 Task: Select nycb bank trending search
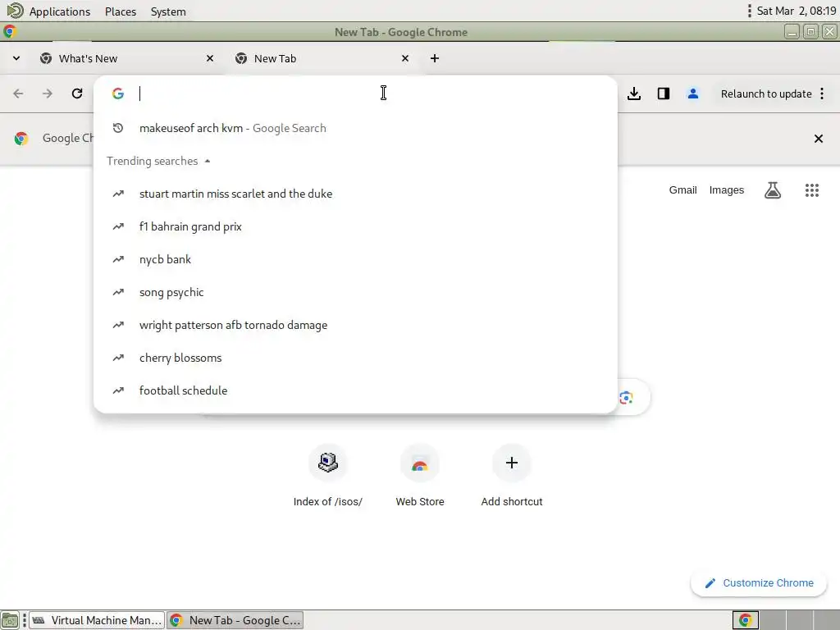[x=355, y=259]
